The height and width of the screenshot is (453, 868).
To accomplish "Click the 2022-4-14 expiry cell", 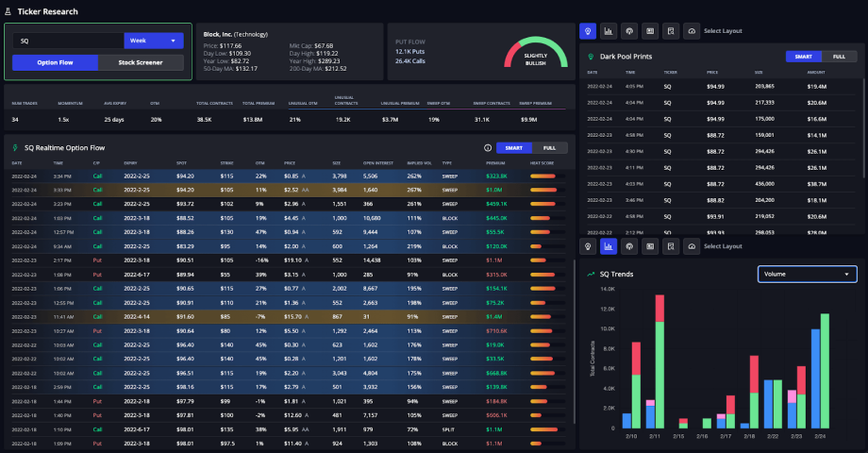I will 137,317.
